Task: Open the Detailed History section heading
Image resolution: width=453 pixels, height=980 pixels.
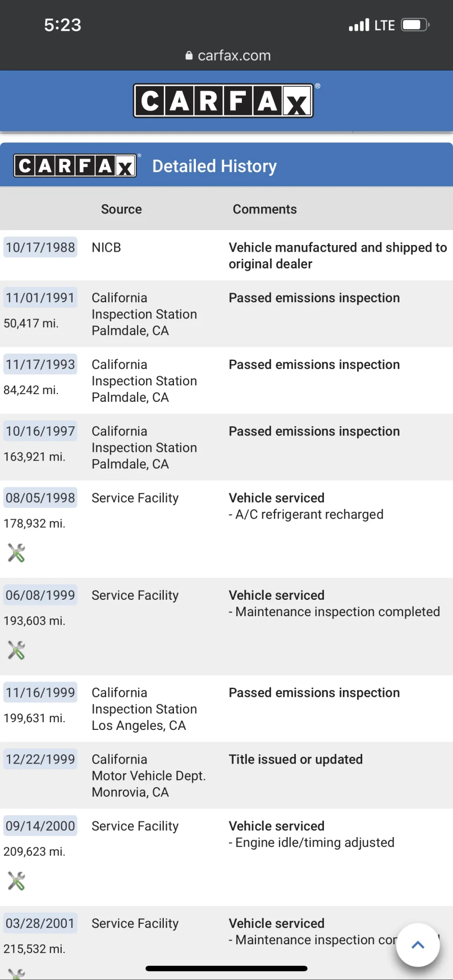Action: pos(214,166)
